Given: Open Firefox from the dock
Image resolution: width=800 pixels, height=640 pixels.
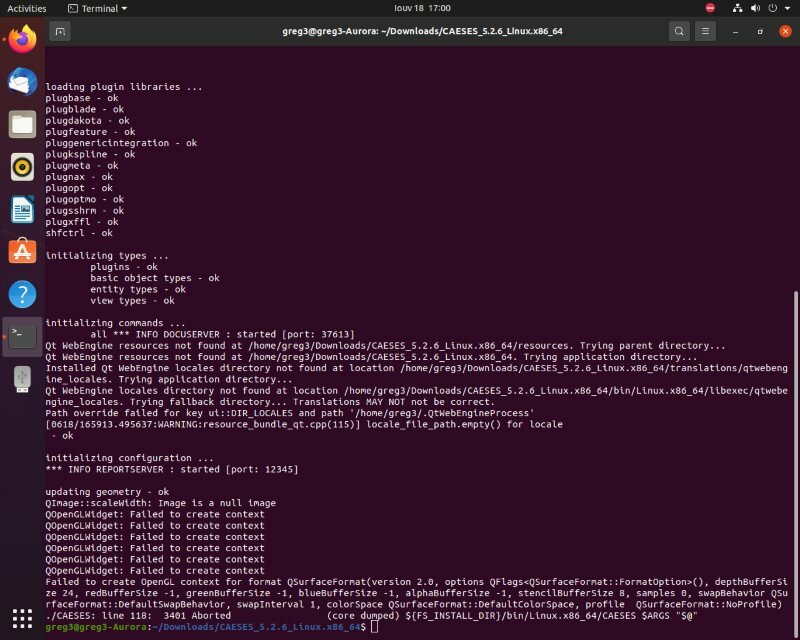Looking at the screenshot, I should (22, 39).
